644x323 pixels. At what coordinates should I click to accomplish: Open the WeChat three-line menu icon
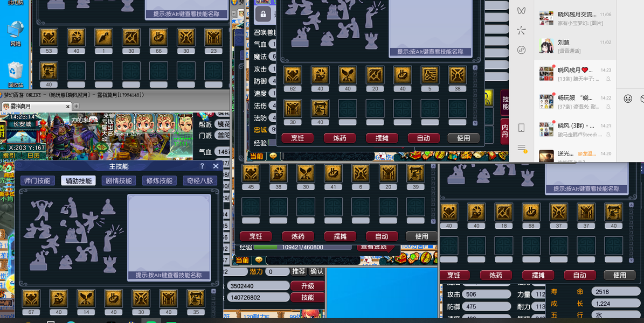tap(522, 148)
